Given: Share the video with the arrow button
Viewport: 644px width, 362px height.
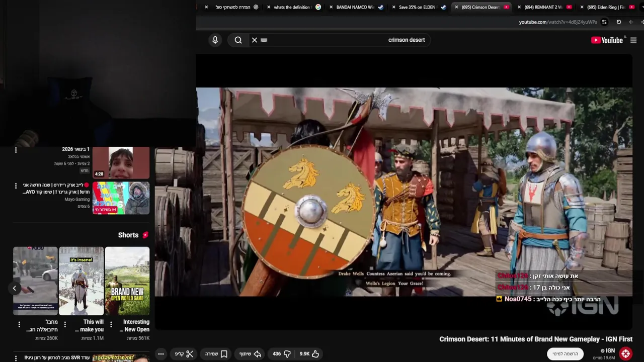Looking at the screenshot, I should tap(250, 354).
